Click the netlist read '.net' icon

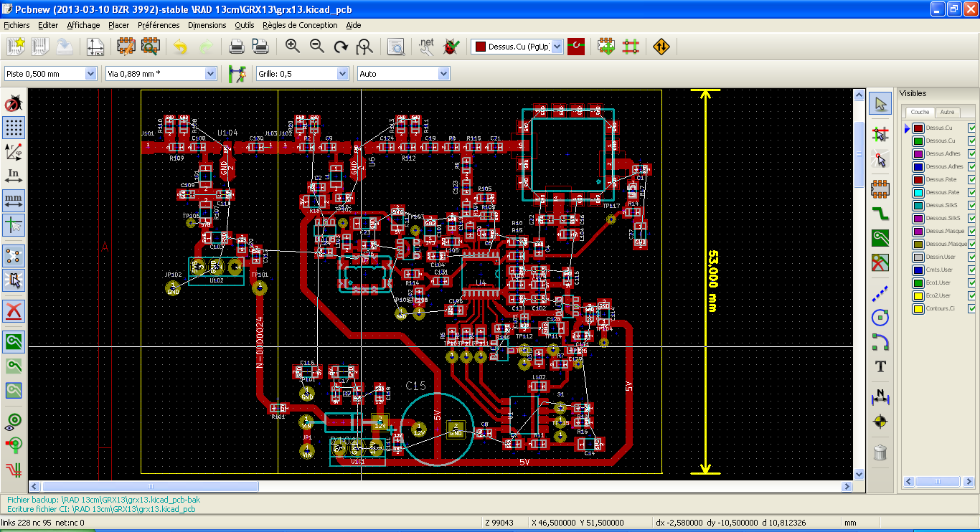[x=427, y=47]
